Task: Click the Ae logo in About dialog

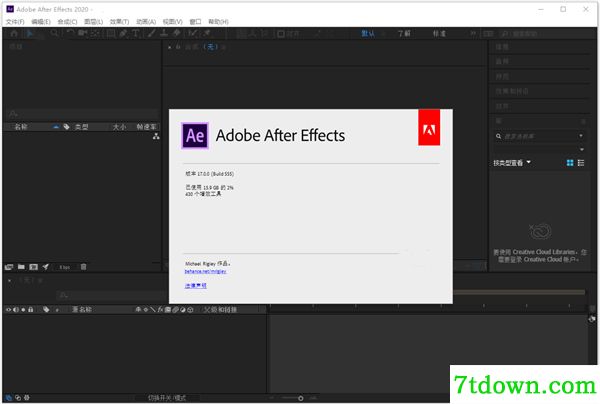Action: (x=195, y=135)
